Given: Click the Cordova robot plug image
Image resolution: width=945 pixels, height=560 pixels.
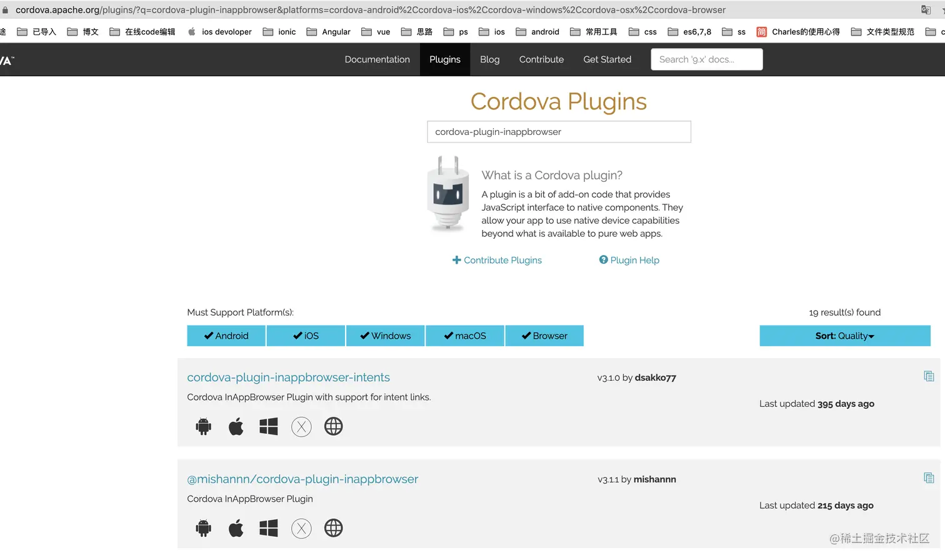Looking at the screenshot, I should tap(447, 194).
